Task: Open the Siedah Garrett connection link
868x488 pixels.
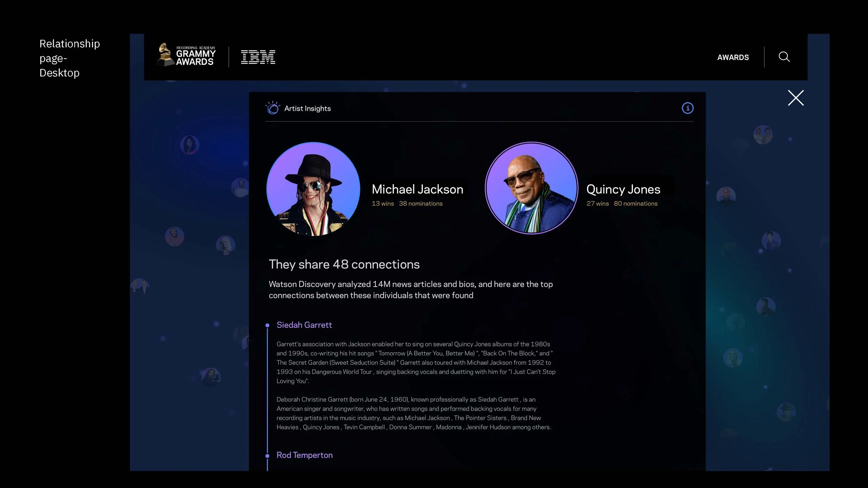Action: coord(304,325)
